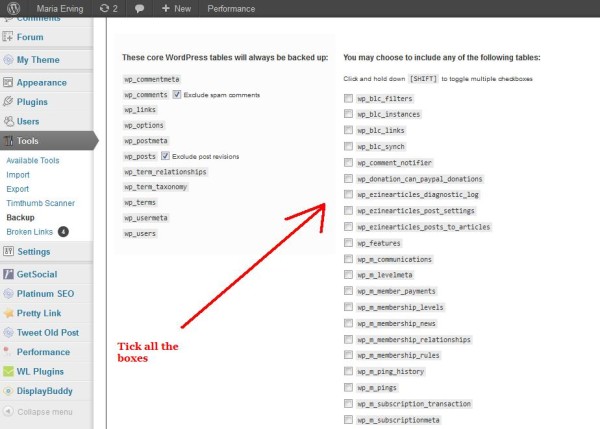This screenshot has width=600, height=429.
Task: Click the Performance sidebar icon
Action: (x=7, y=351)
